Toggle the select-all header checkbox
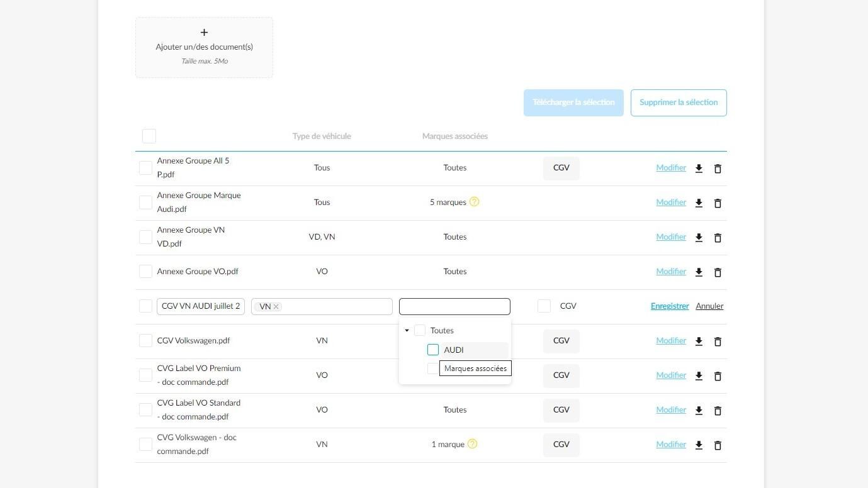 coord(149,136)
